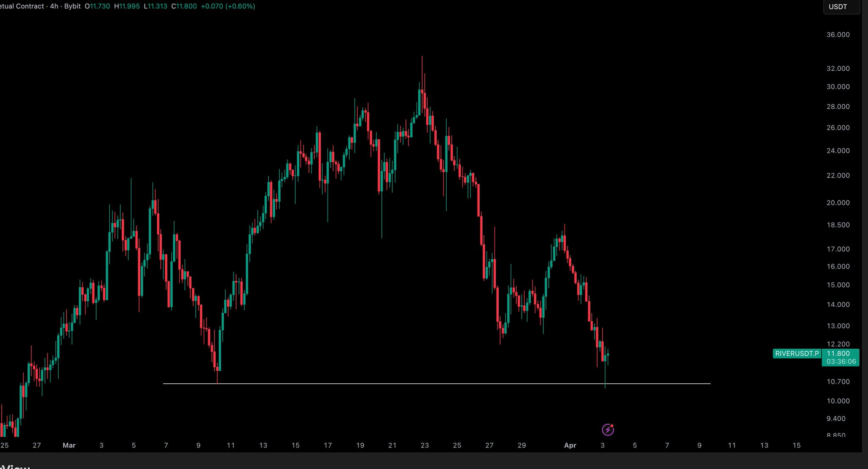
Task: Click the 20.000 price axis label
Action: pos(838,203)
